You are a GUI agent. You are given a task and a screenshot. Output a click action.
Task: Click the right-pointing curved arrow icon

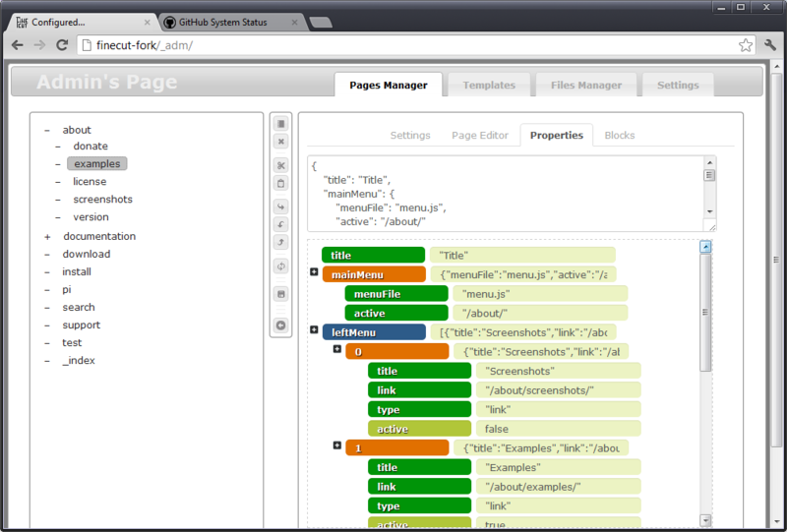click(281, 207)
